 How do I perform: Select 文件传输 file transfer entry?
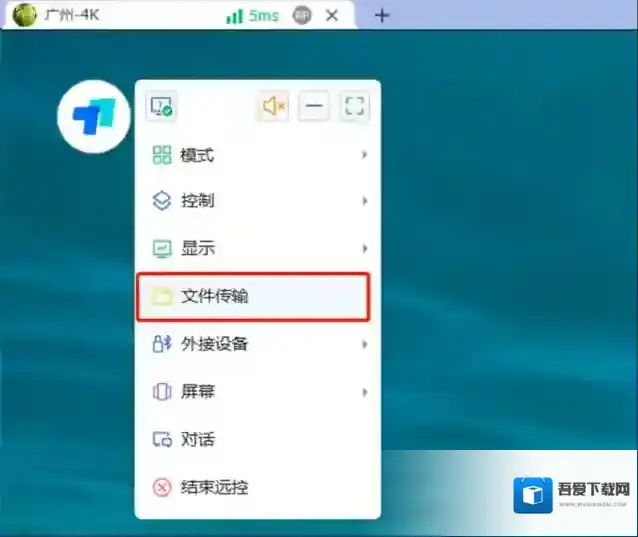click(x=253, y=297)
